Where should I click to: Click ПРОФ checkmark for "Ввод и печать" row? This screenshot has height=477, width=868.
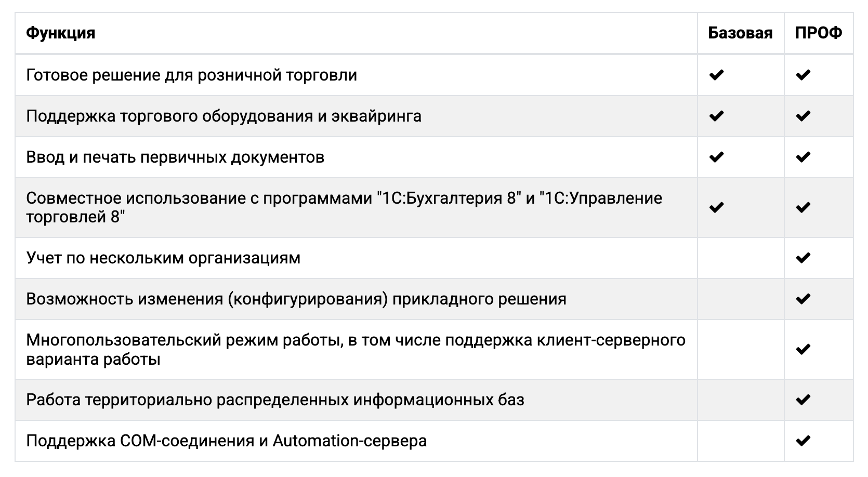pos(803,157)
